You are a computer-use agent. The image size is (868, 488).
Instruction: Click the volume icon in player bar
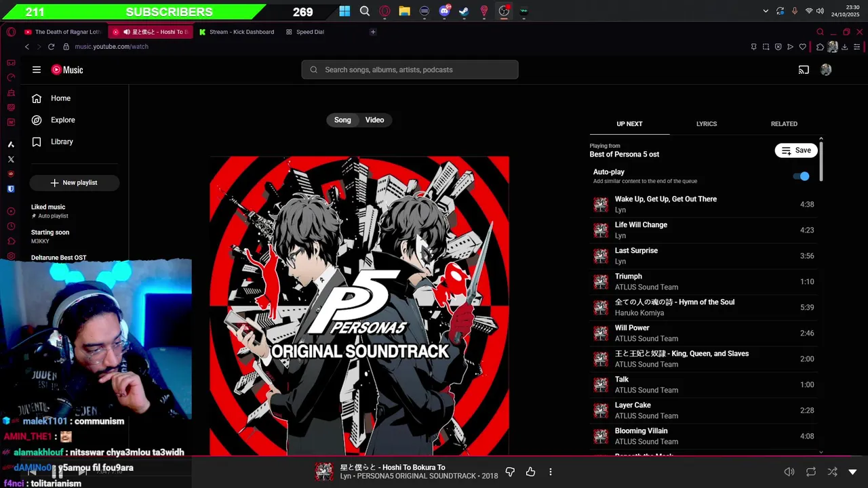(x=789, y=472)
